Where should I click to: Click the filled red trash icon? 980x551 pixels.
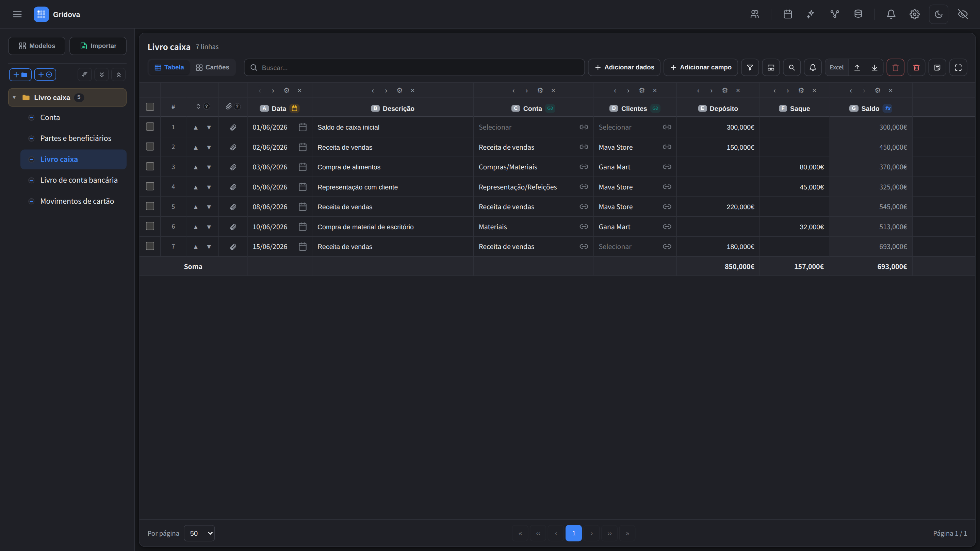[x=916, y=67]
